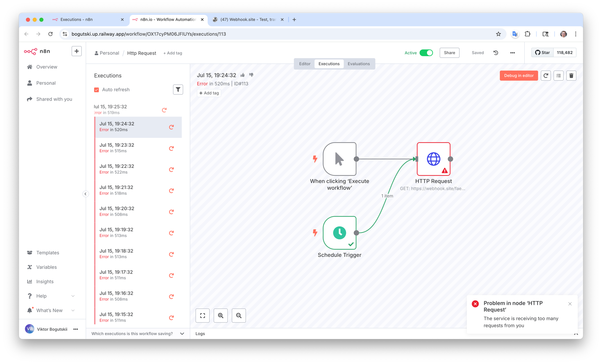This screenshot has height=364, width=602.
Task: Toggle the Active workflow switch
Action: pyautogui.click(x=426, y=53)
